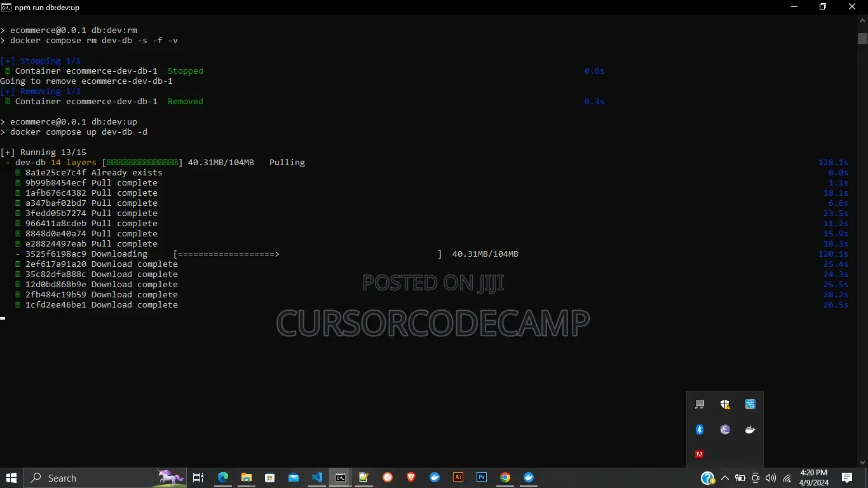Check the battery status icon
The width and height of the screenshot is (868, 488).
point(740,478)
